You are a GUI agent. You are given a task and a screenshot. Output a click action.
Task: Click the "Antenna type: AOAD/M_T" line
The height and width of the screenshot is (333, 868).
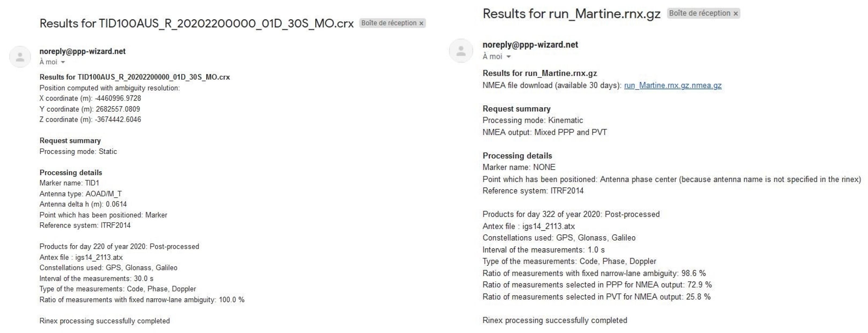80,194
